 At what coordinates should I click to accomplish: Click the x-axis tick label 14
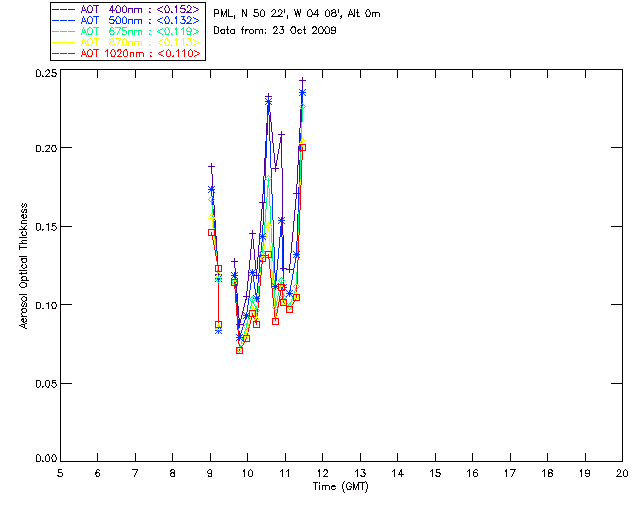[398, 473]
